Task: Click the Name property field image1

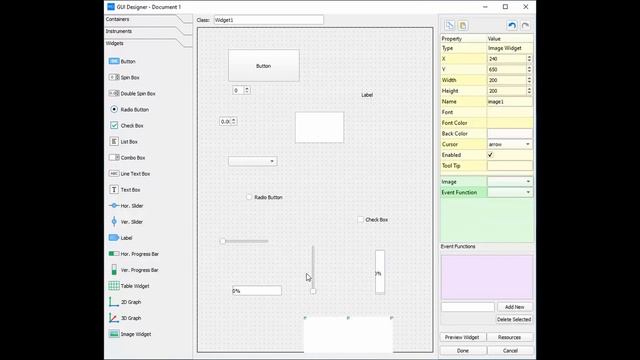Action: pos(510,101)
